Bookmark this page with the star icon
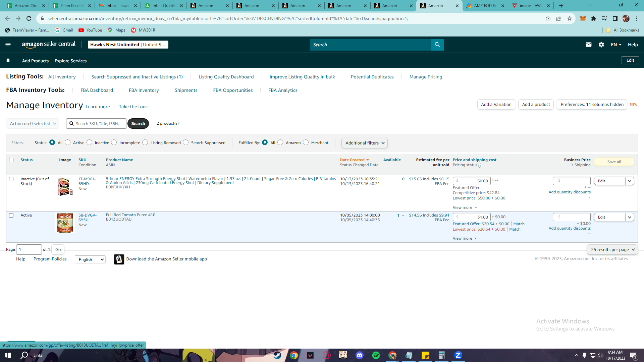This screenshot has height=362, width=644. (570, 18)
